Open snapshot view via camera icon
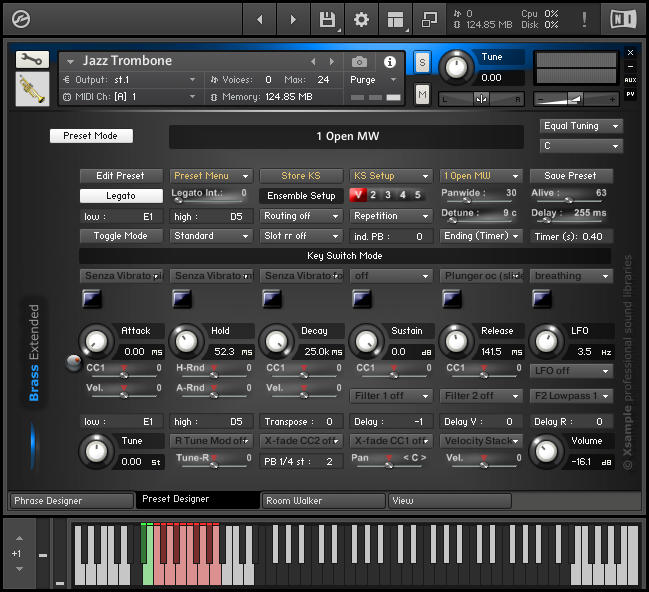Screen dimensions: 649x592 click(x=359, y=62)
